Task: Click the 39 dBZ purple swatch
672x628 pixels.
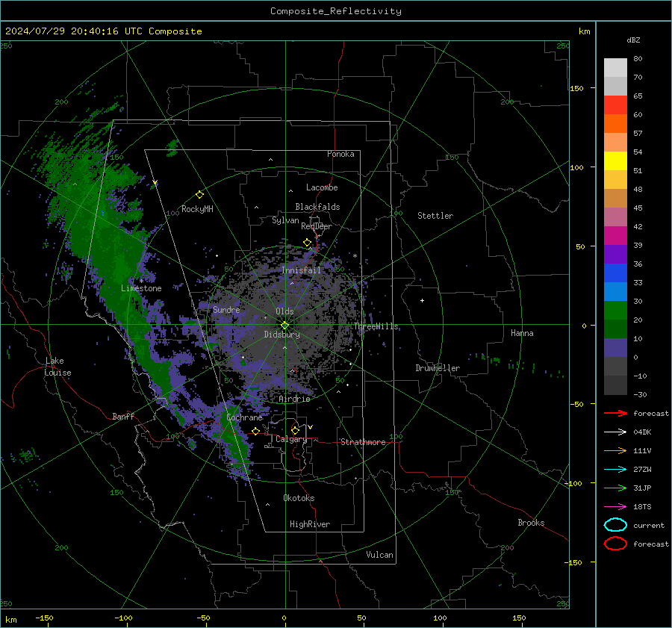Action: point(615,255)
